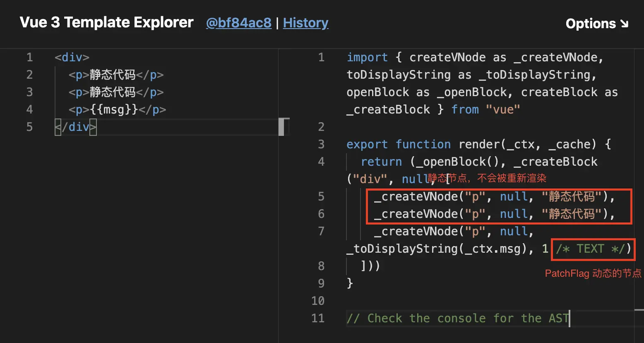Click the _createVNode call on output line 7

point(454,231)
